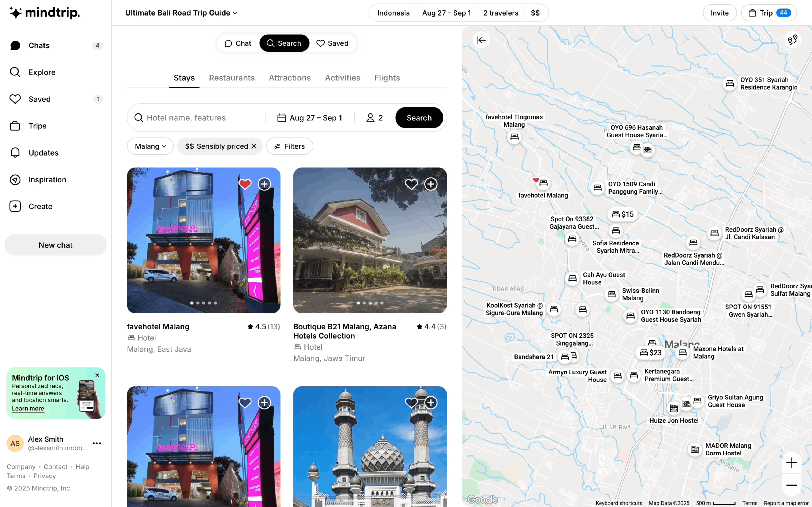The width and height of the screenshot is (812, 507).
Task: Open the Inspiration compass icon in sidebar
Action: click(x=15, y=180)
